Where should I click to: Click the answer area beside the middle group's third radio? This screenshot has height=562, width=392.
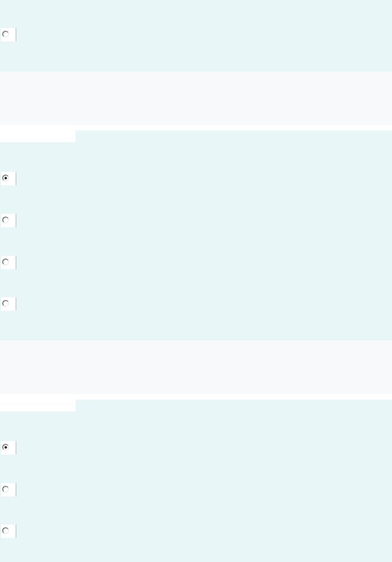204,263
